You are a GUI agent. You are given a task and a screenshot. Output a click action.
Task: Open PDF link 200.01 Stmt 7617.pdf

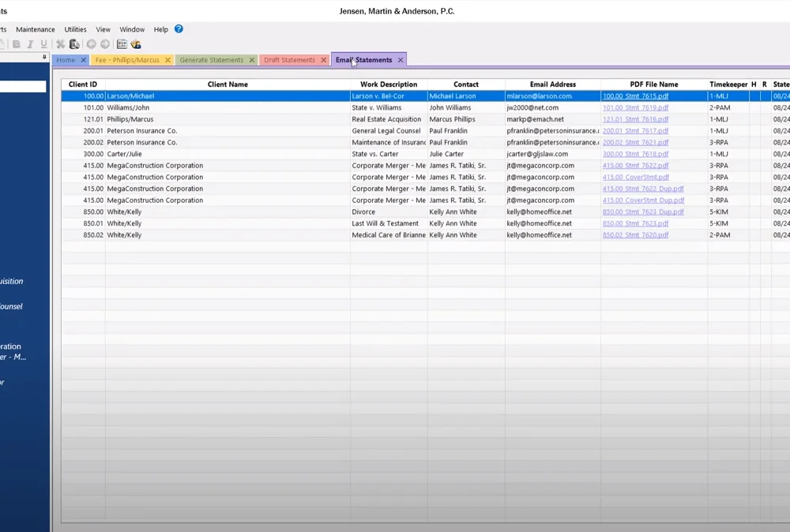(635, 131)
